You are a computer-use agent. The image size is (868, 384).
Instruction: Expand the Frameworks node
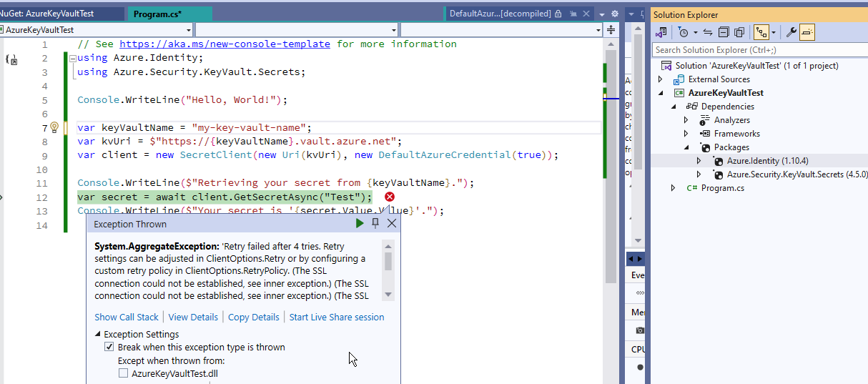(686, 134)
